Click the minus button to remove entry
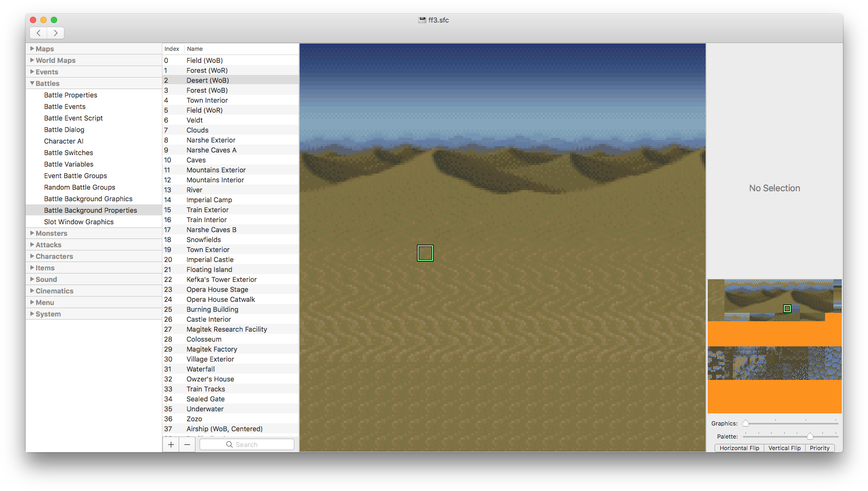Image resolution: width=868 pixels, height=491 pixels. coord(187,444)
